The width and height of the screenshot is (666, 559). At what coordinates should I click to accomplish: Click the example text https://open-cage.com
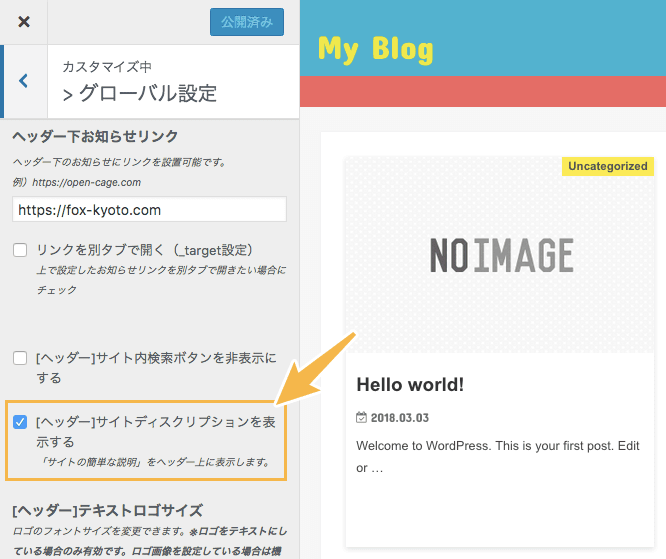click(87, 182)
